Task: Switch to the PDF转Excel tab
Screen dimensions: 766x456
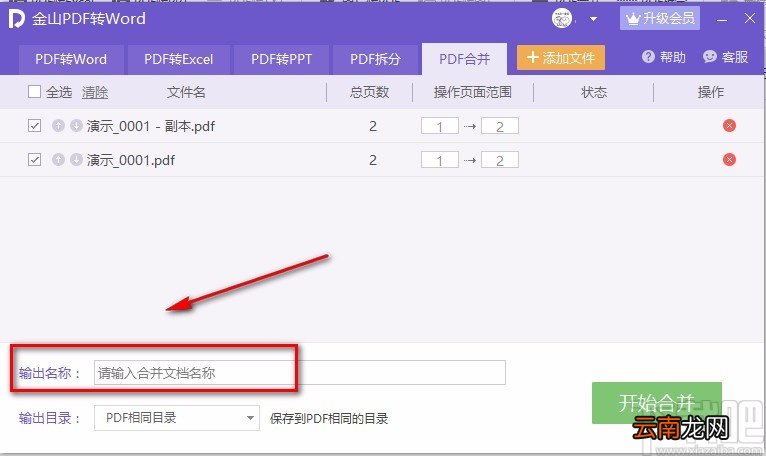Action: click(x=178, y=59)
